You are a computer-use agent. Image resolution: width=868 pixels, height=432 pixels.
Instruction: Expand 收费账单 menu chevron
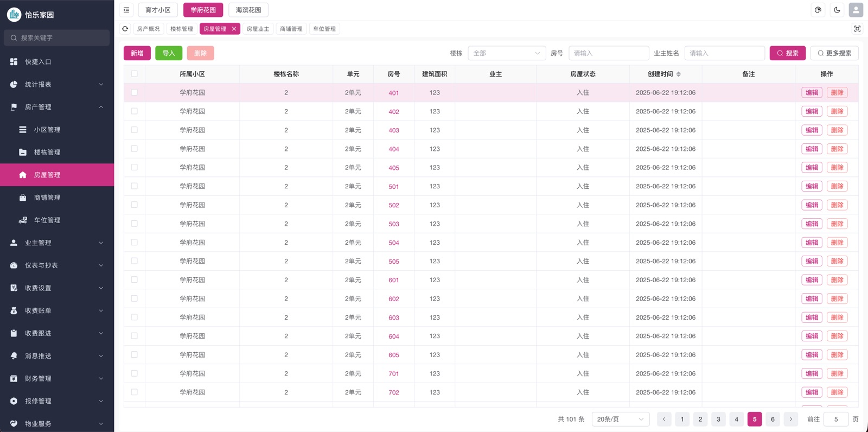click(101, 310)
